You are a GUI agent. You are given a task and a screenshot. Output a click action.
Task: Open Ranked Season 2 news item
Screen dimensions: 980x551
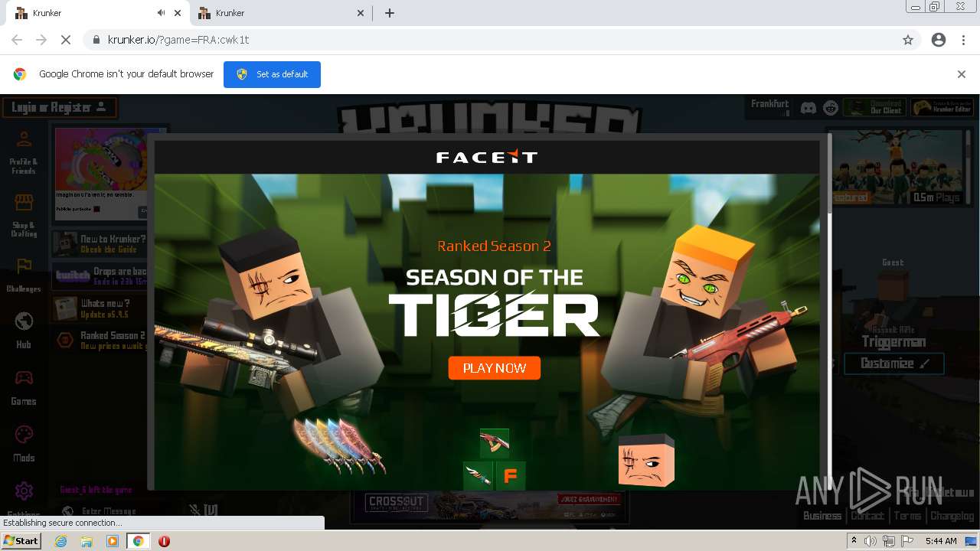[100, 340]
